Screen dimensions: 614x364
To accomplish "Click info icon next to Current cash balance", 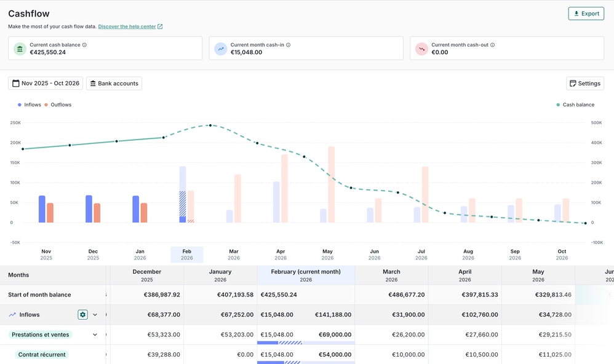I will click(85, 45).
